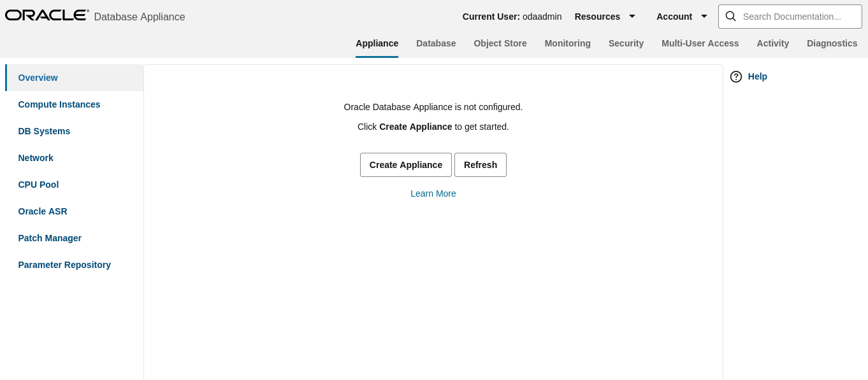Screen dimensions: 868x380
Task: Open the Patch Manager section
Action: [x=50, y=238]
